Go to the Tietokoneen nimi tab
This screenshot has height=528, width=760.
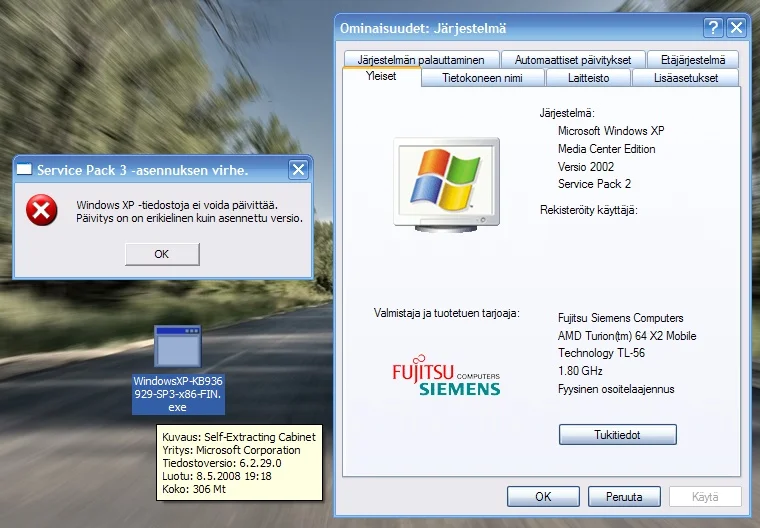point(483,78)
